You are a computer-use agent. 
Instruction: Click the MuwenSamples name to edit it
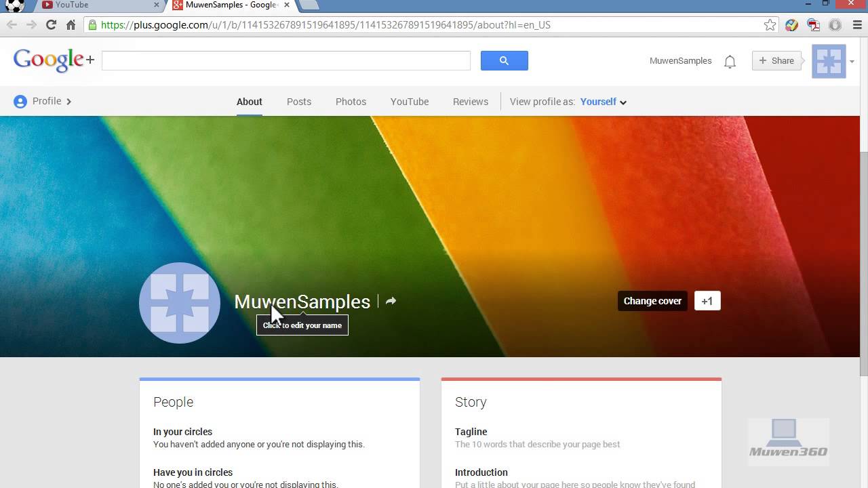[302, 302]
